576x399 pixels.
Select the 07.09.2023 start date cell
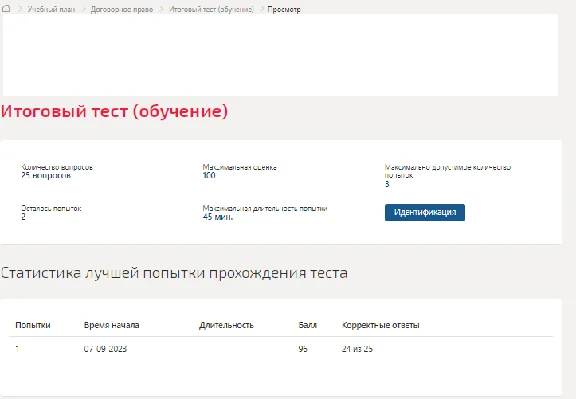[105, 349]
